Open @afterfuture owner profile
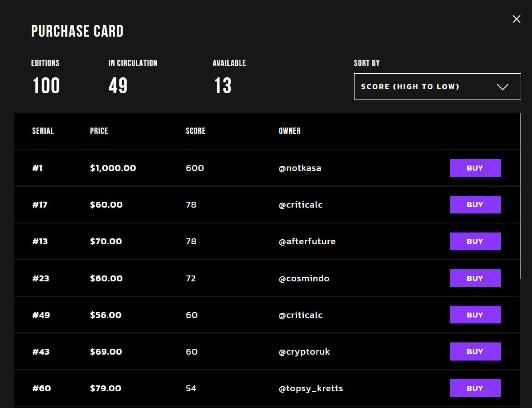Image resolution: width=532 pixels, height=408 pixels. click(x=307, y=242)
